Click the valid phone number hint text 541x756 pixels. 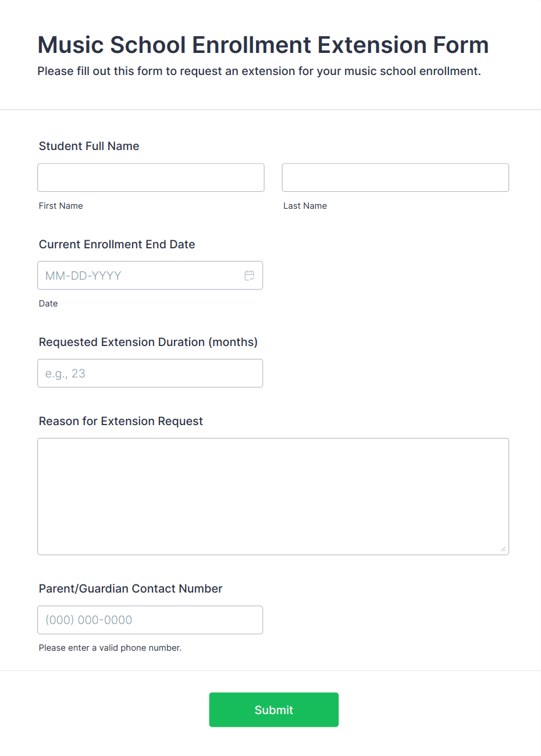click(110, 648)
